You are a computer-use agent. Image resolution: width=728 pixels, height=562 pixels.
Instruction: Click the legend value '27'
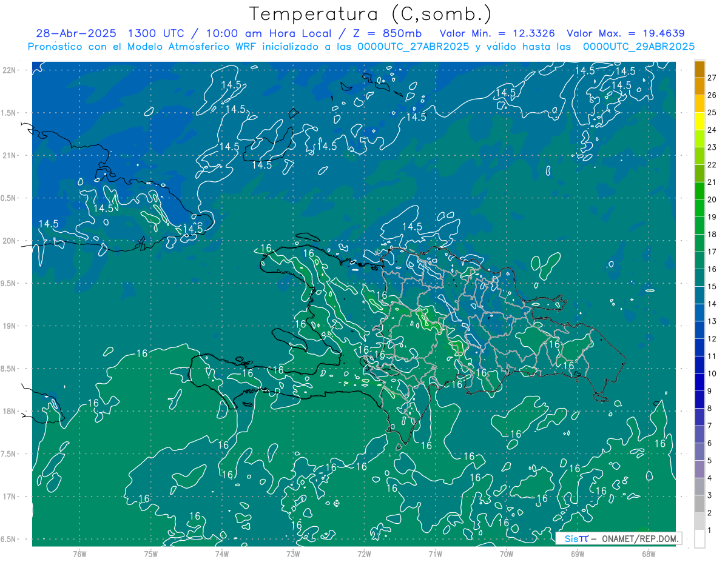pyautogui.click(x=712, y=78)
